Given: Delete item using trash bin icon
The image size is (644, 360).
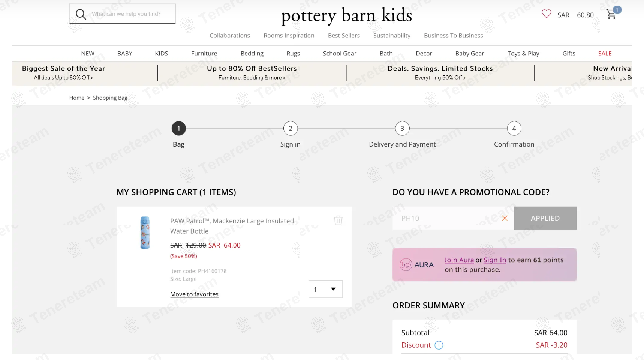Looking at the screenshot, I should pos(338,220).
